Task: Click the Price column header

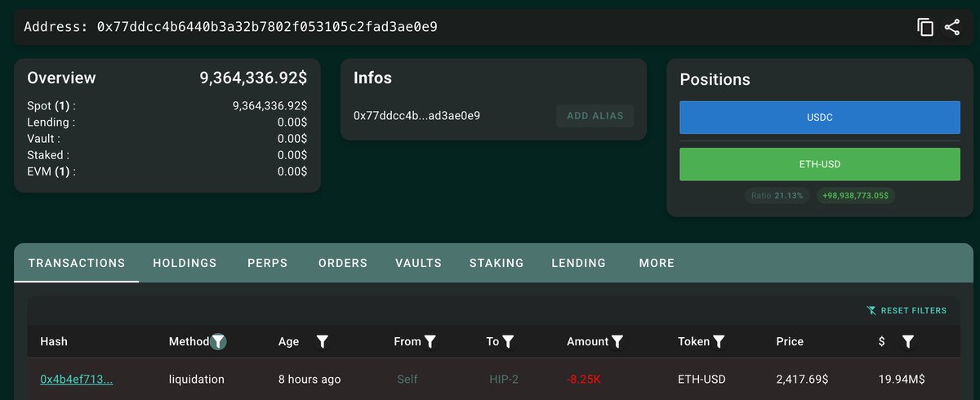Action: pos(790,342)
